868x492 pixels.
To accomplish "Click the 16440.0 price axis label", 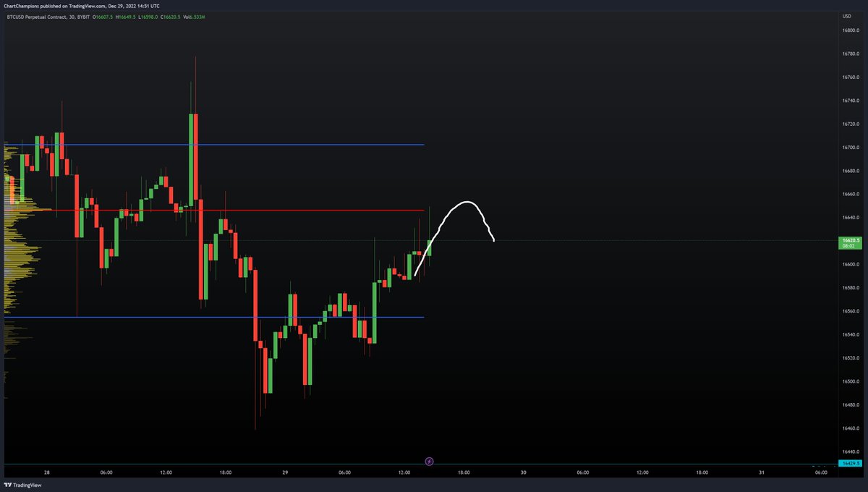I will [849, 451].
